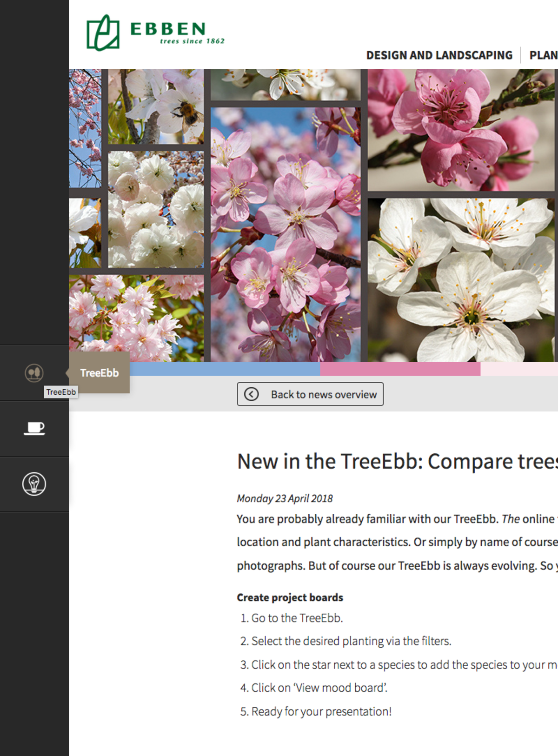Click the coffee cup sidebar icon
Image resolution: width=558 pixels, height=756 pixels.
[x=34, y=428]
